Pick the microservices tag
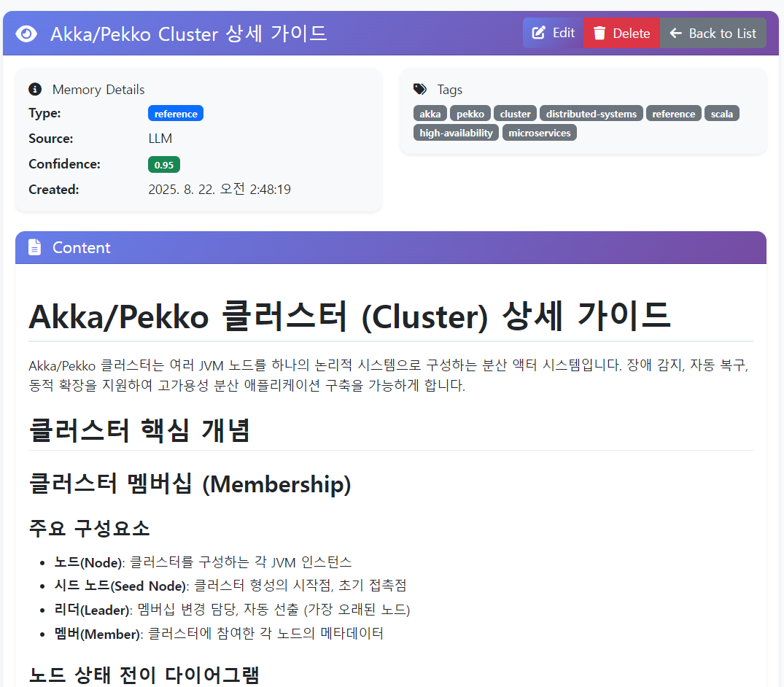This screenshot has width=784, height=687. [539, 133]
